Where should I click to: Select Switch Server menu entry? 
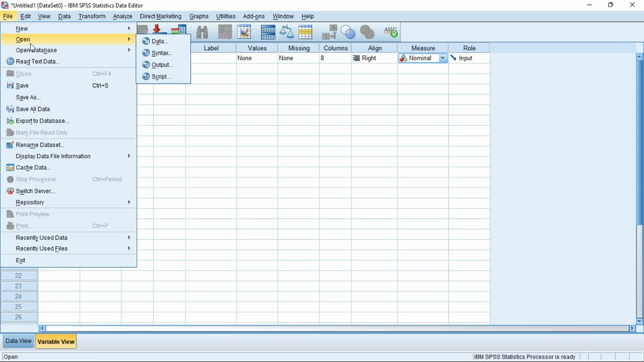69,191
